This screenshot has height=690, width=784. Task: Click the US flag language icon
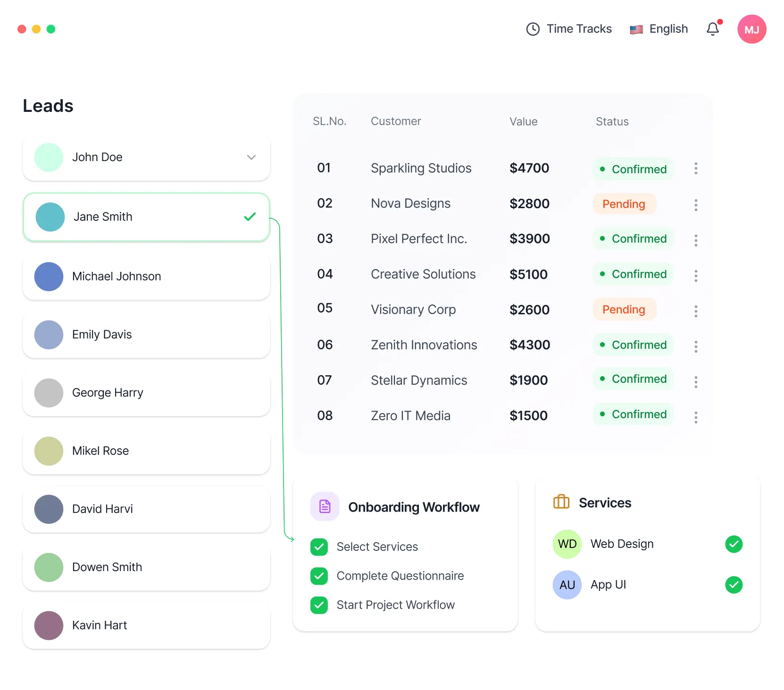[636, 29]
